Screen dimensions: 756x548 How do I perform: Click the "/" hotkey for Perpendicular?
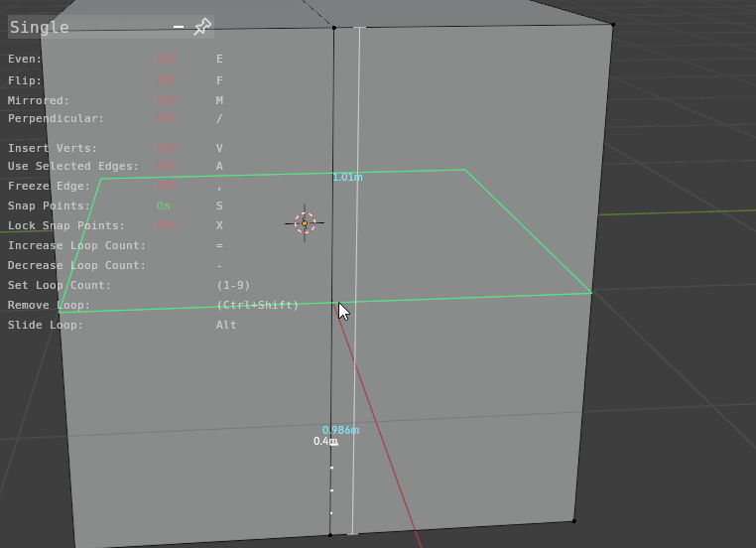[219, 119]
